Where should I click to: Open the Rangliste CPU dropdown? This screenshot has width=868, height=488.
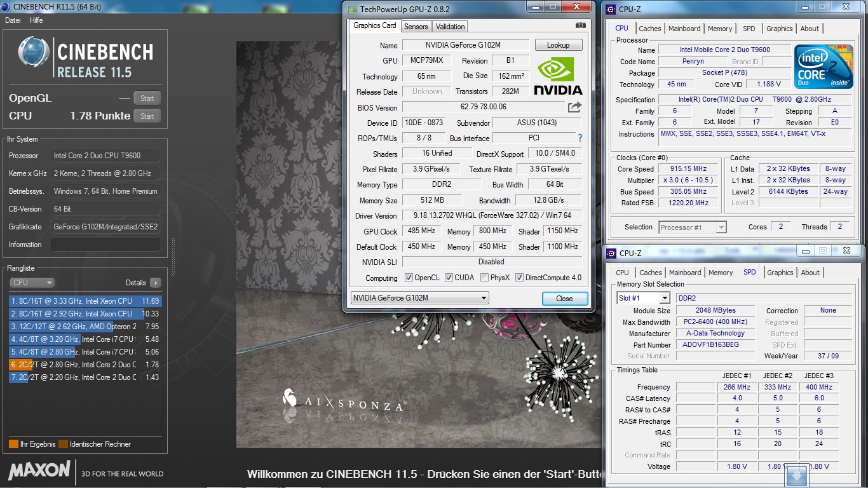[x=32, y=283]
